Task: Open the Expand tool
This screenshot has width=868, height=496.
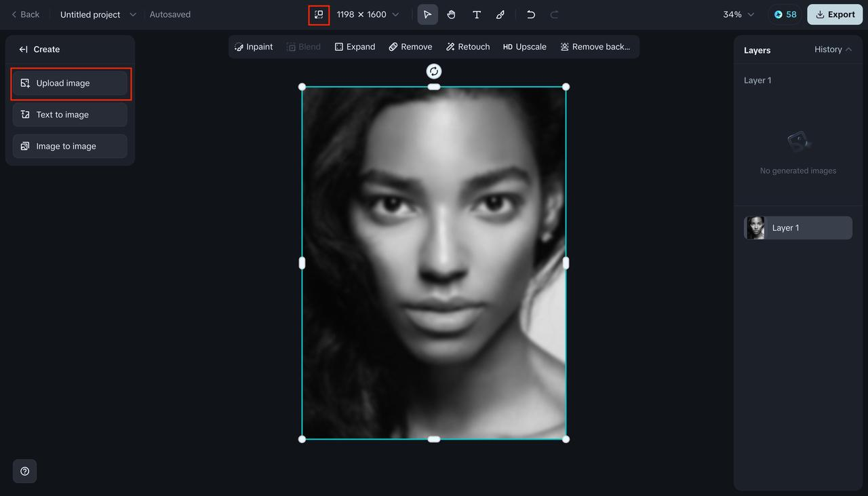Action: (x=355, y=46)
